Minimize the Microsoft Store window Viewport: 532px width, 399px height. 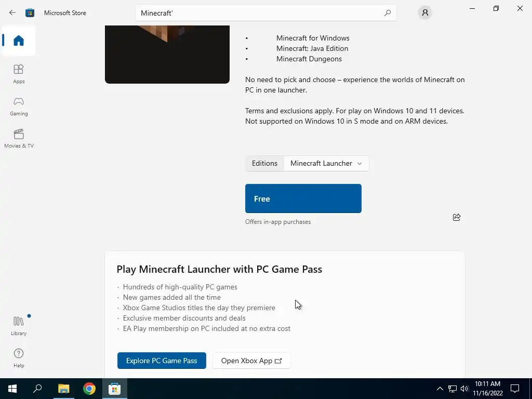(x=472, y=8)
